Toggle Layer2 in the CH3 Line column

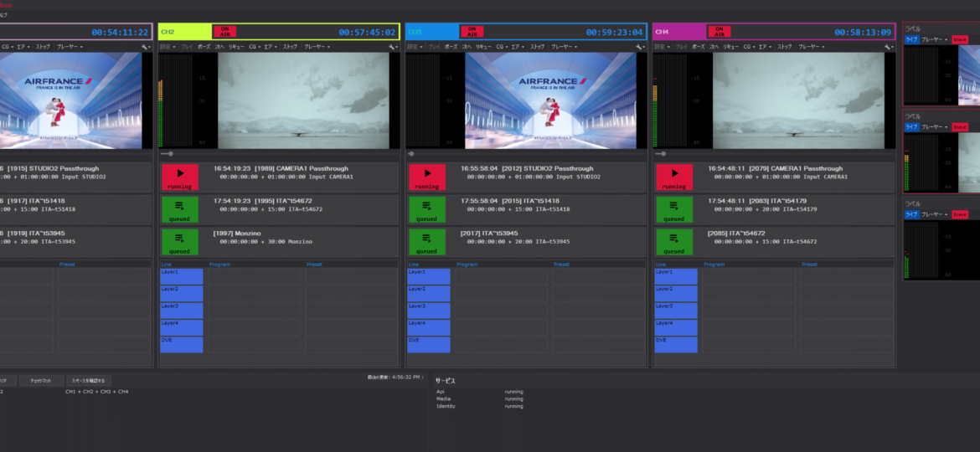pos(429,294)
